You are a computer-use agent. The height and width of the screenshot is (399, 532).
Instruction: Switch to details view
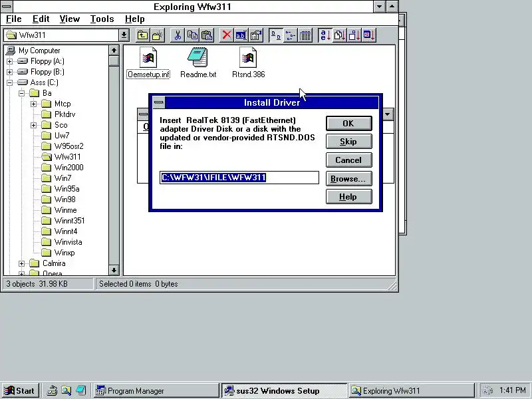pos(305,35)
